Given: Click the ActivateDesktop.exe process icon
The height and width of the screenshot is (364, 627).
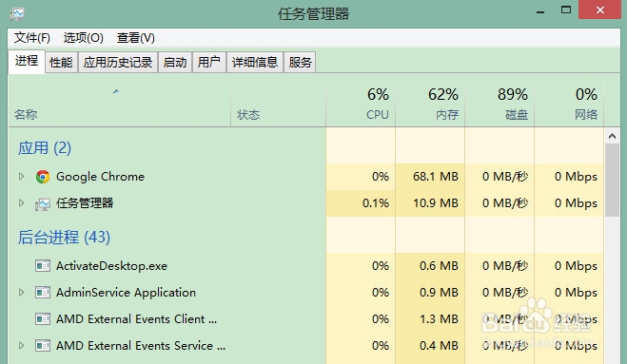Looking at the screenshot, I should 43,266.
